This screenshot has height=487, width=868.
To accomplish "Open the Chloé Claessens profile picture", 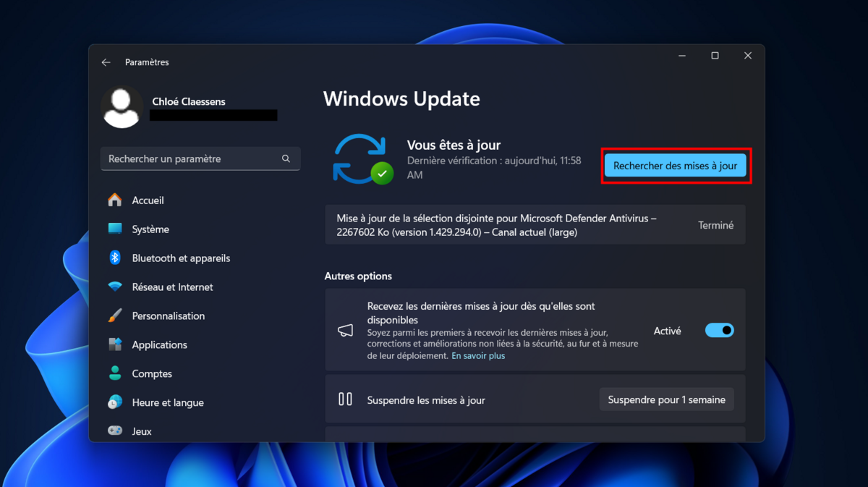I will point(122,108).
